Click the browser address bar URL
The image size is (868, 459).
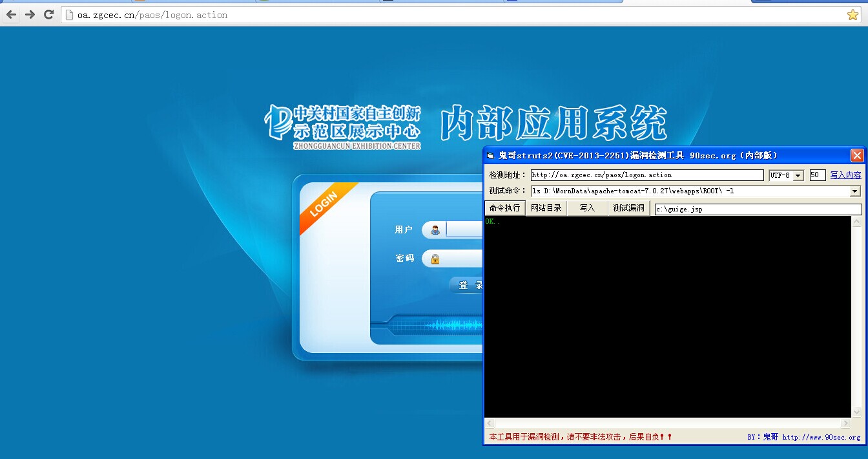(152, 15)
